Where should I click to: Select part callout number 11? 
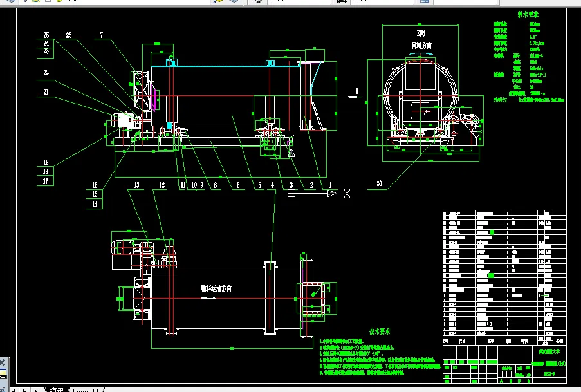tap(183, 185)
